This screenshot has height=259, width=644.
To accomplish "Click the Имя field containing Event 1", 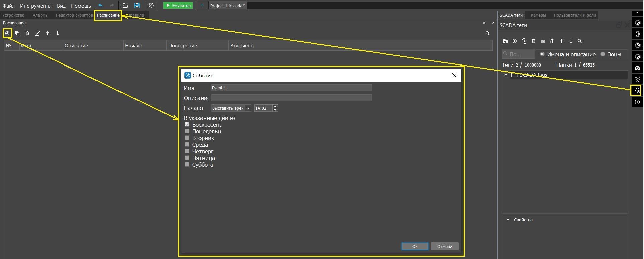I will 291,88.
